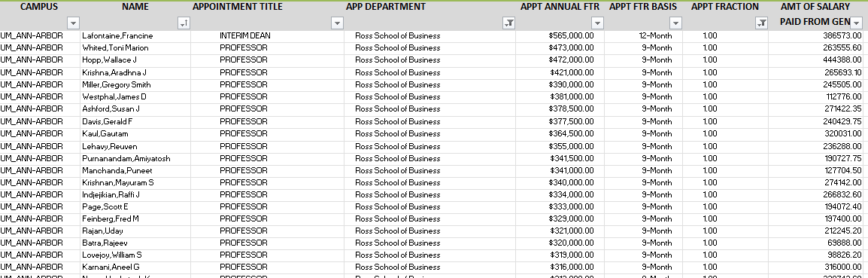This screenshot has width=868, height=278.
Task: Select the $320,000.00 salary cell
Action: click(560, 243)
